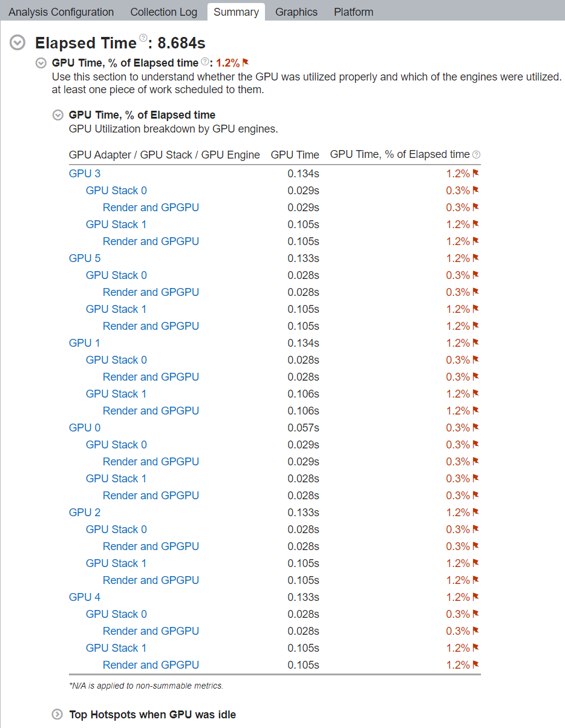Click the GPU Time column header

[x=295, y=155]
